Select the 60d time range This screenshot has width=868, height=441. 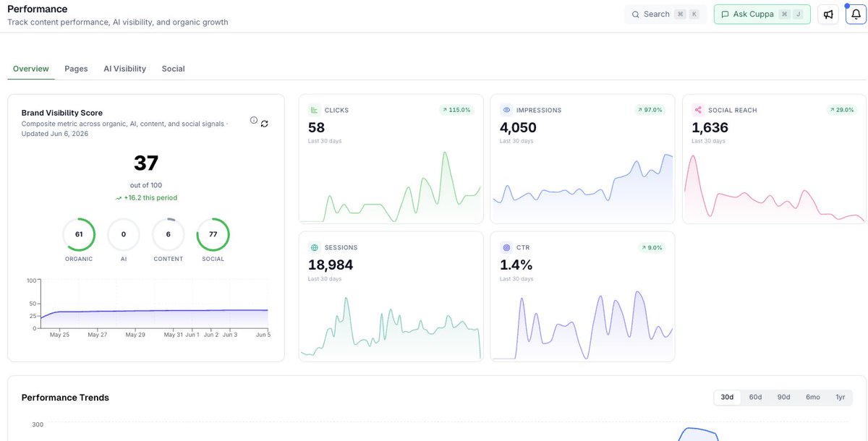click(x=755, y=397)
